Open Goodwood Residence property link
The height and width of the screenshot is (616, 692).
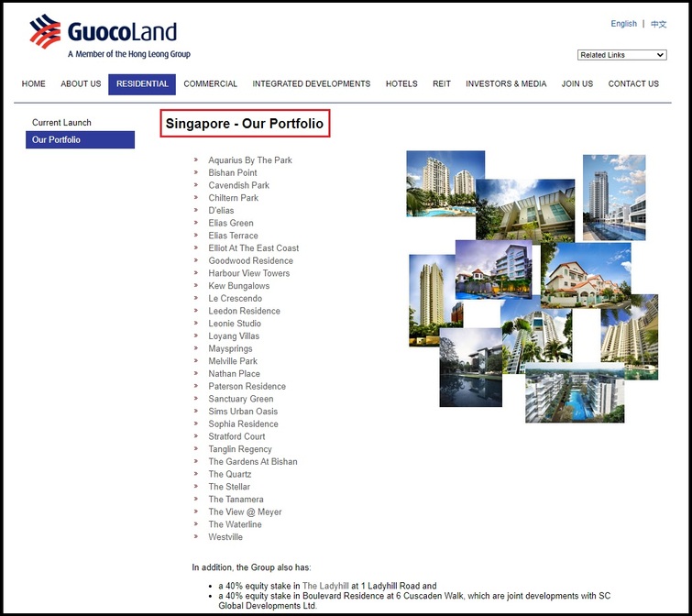250,261
